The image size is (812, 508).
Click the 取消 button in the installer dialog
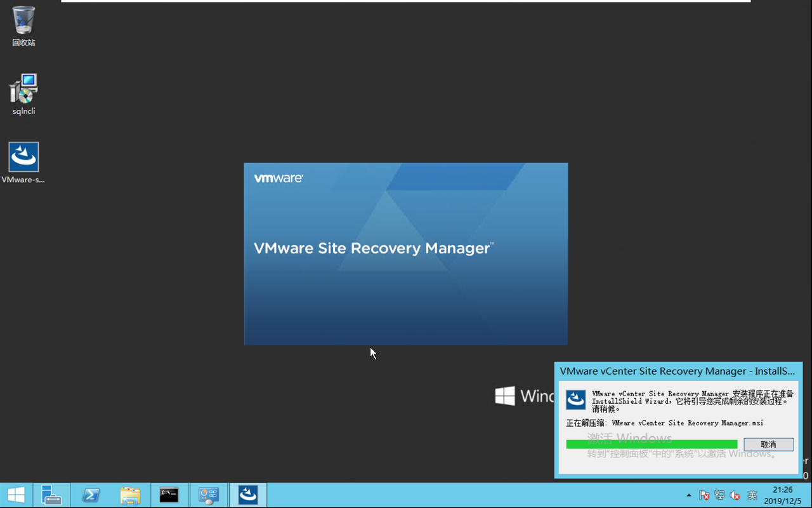tap(768, 444)
